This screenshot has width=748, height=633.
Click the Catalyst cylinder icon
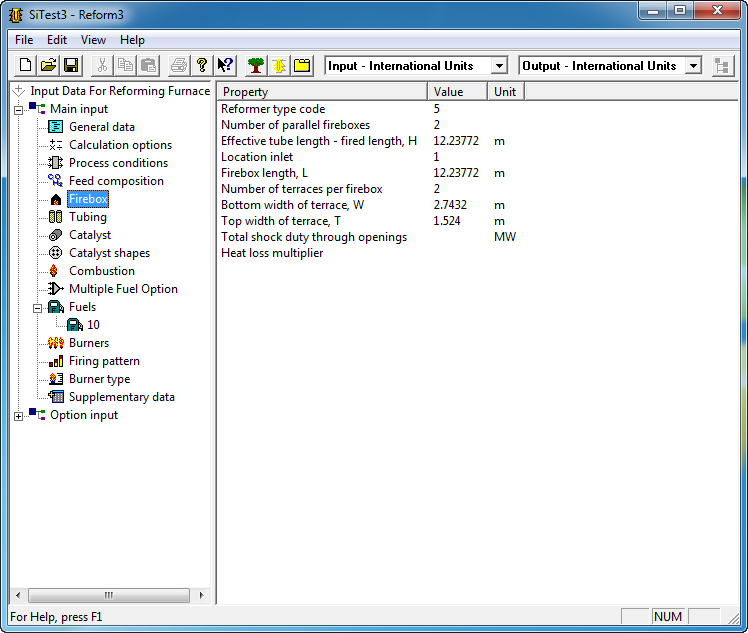point(56,235)
